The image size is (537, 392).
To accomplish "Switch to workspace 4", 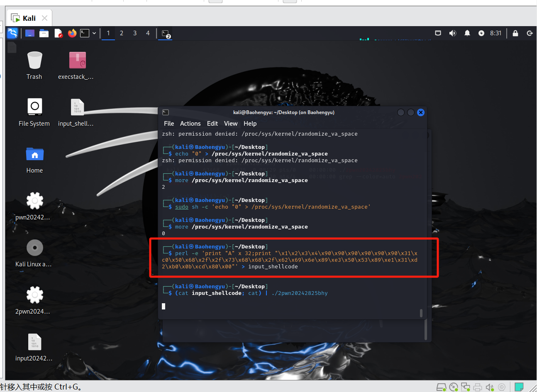I will (148, 33).
